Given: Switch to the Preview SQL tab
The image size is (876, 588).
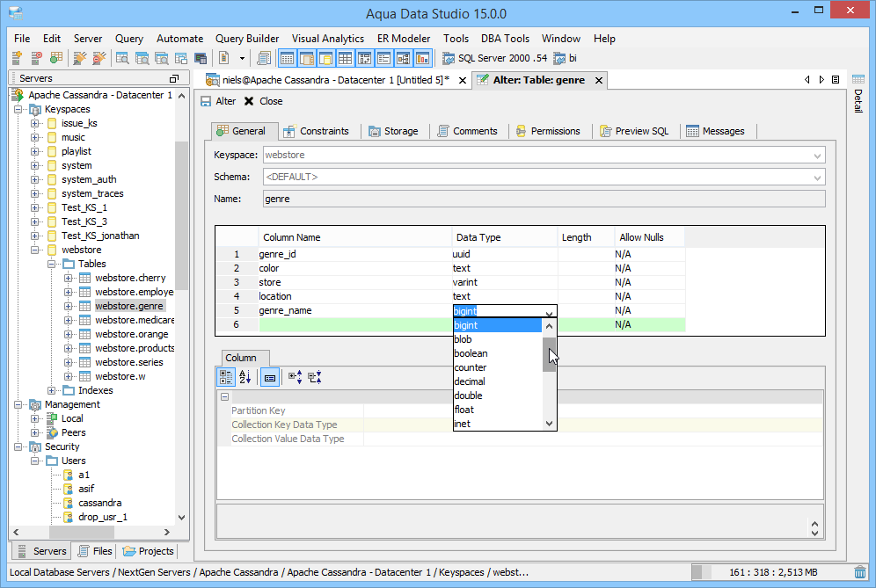Looking at the screenshot, I should (635, 131).
